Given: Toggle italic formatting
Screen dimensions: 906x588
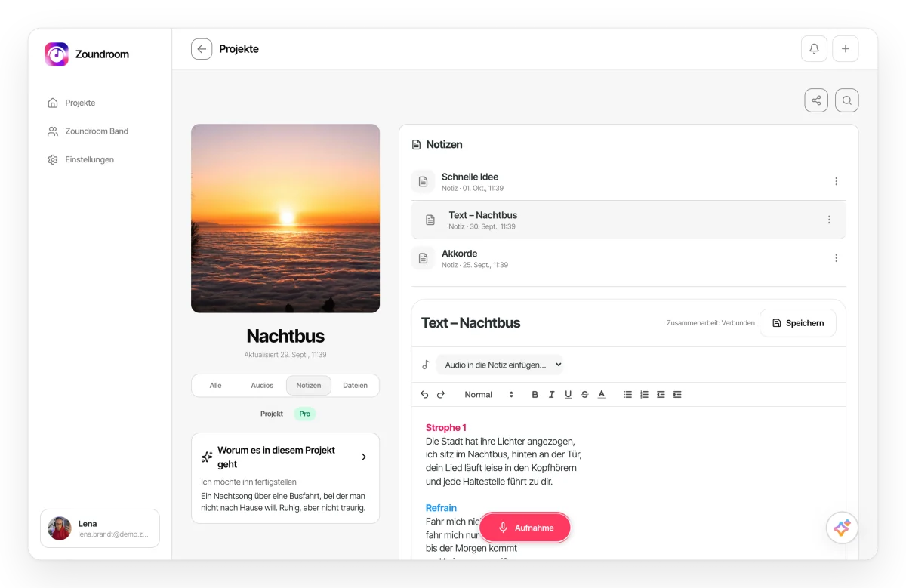Looking at the screenshot, I should click(552, 395).
